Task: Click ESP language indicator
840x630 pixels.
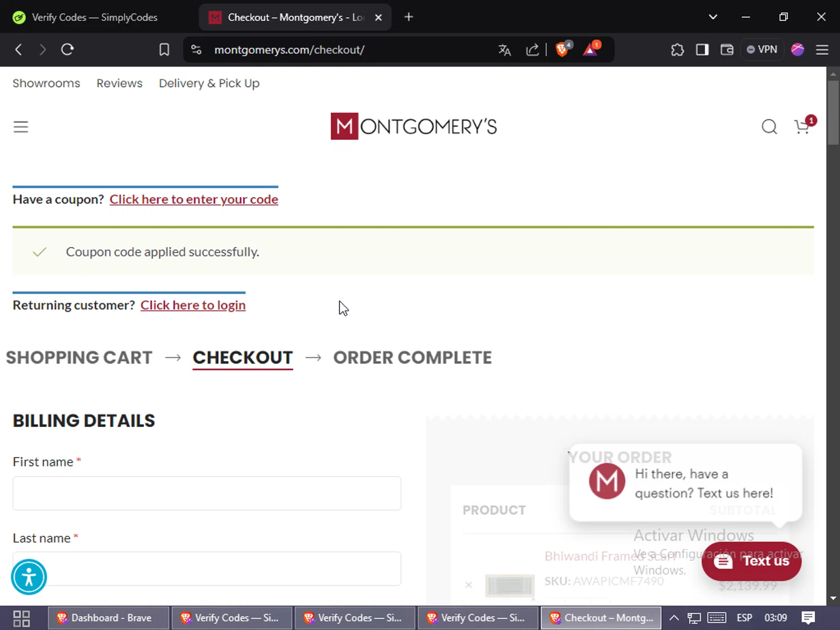Action: (744, 618)
